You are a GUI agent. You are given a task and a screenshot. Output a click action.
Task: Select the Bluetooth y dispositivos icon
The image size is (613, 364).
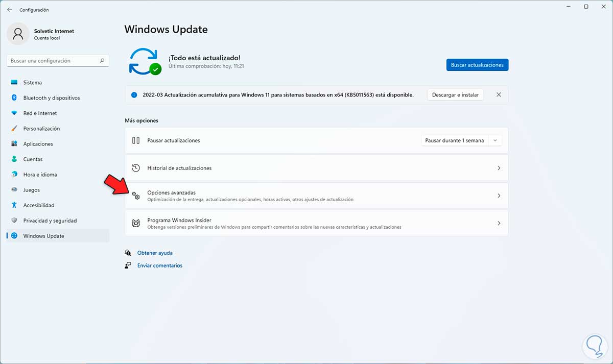point(14,98)
